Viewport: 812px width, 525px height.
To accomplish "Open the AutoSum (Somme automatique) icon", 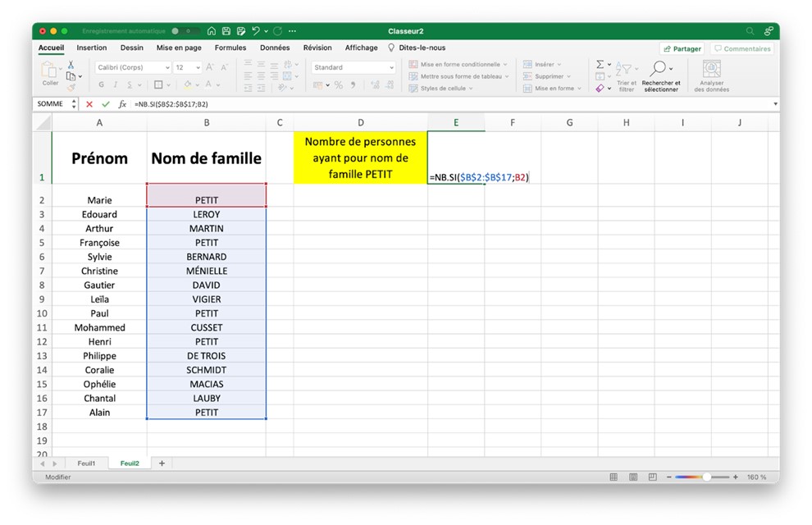I will pyautogui.click(x=600, y=64).
